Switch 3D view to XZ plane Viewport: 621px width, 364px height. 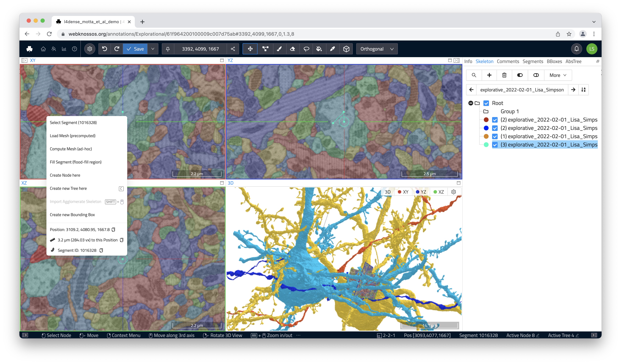pyautogui.click(x=439, y=192)
